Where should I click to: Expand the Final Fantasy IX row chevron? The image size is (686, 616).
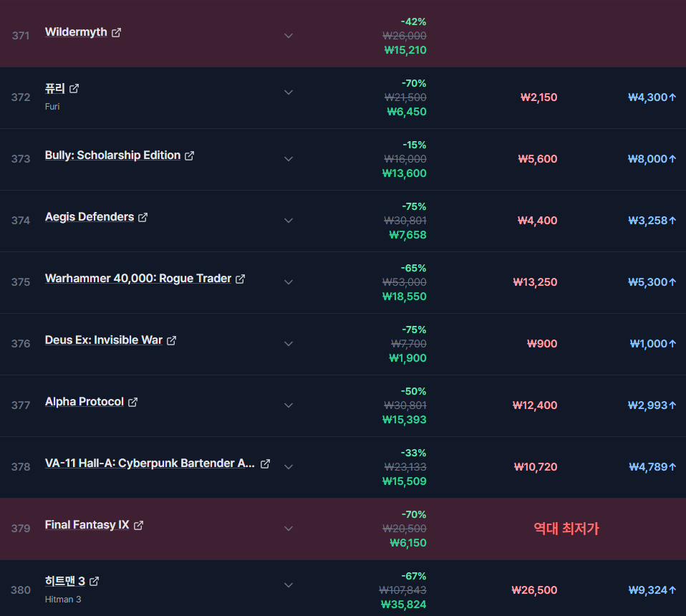(x=289, y=529)
